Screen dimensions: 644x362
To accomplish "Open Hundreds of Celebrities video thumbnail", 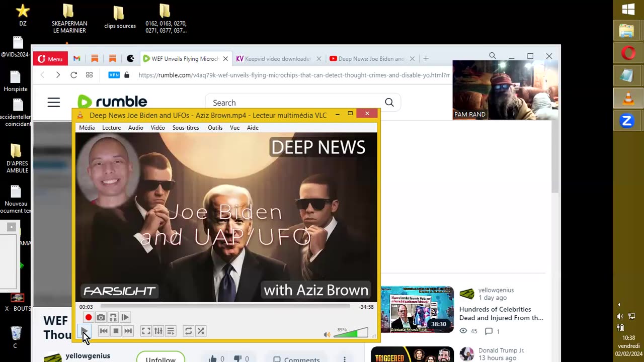I will pyautogui.click(x=417, y=310).
